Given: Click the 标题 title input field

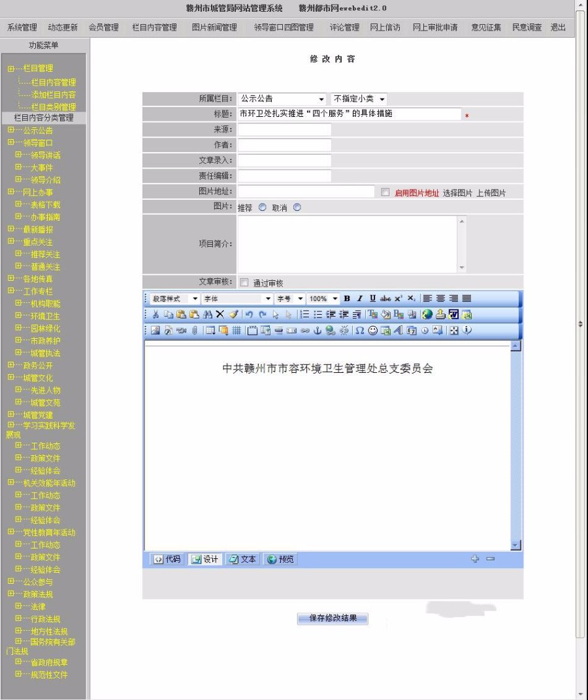Looking at the screenshot, I should [x=349, y=114].
